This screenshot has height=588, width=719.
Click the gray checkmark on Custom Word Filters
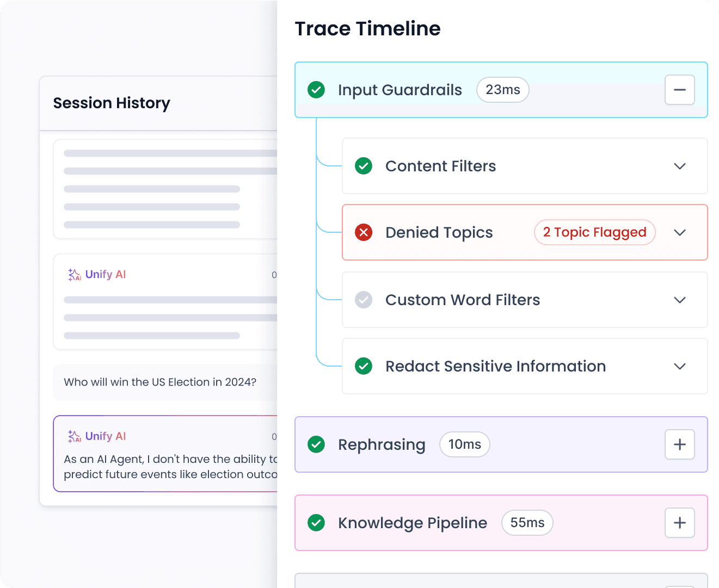coord(364,300)
